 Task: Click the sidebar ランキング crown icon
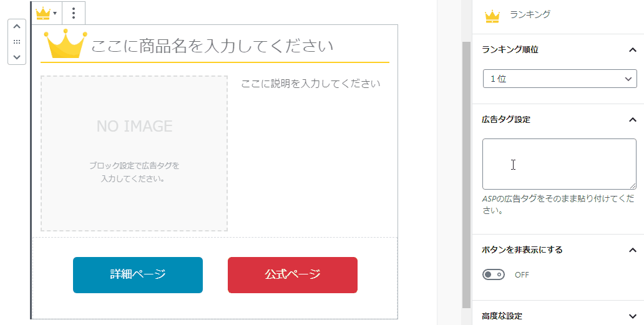[492, 16]
